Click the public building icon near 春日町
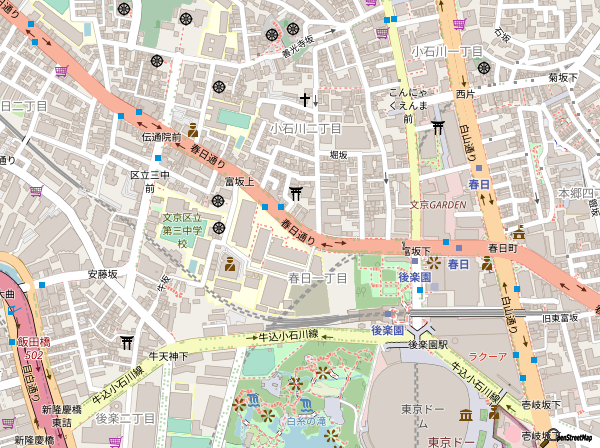This screenshot has width=600, height=448. (x=486, y=264)
